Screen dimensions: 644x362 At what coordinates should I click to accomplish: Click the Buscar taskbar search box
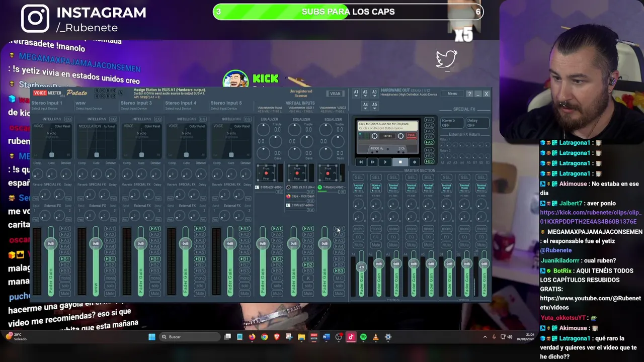point(189,337)
